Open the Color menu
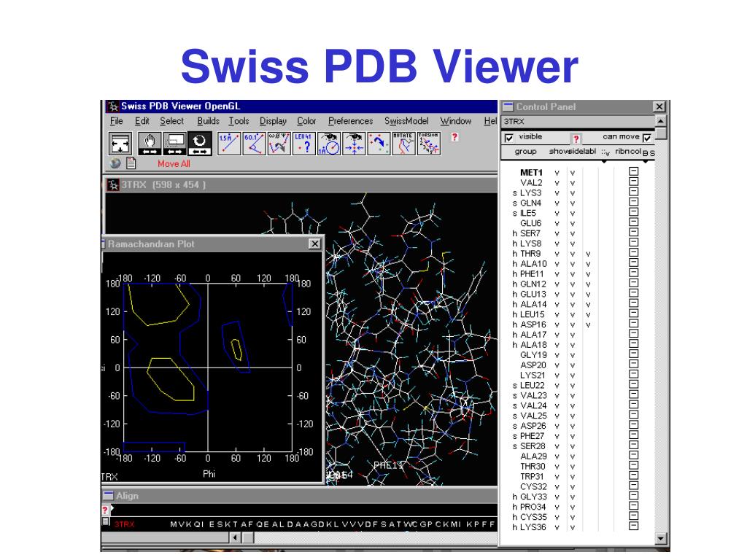The height and width of the screenshot is (560, 747). point(306,121)
